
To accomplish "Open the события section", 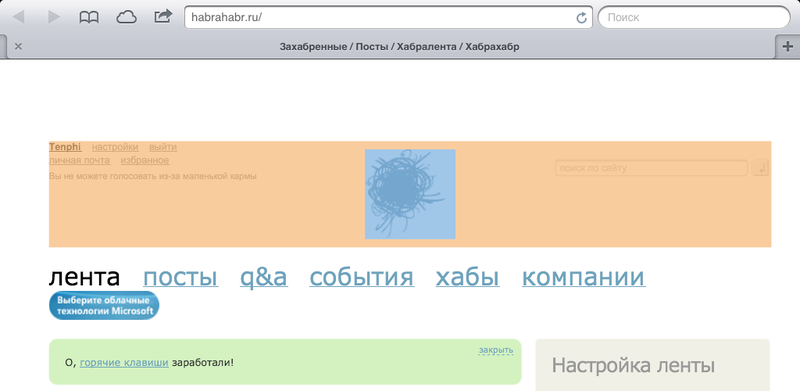I will 362,277.
